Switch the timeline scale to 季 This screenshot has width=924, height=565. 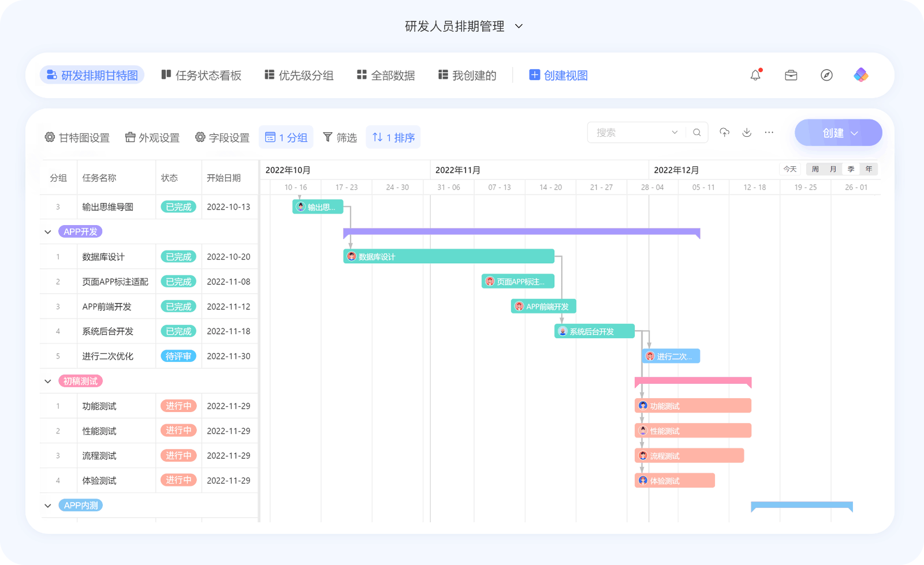[x=851, y=169]
